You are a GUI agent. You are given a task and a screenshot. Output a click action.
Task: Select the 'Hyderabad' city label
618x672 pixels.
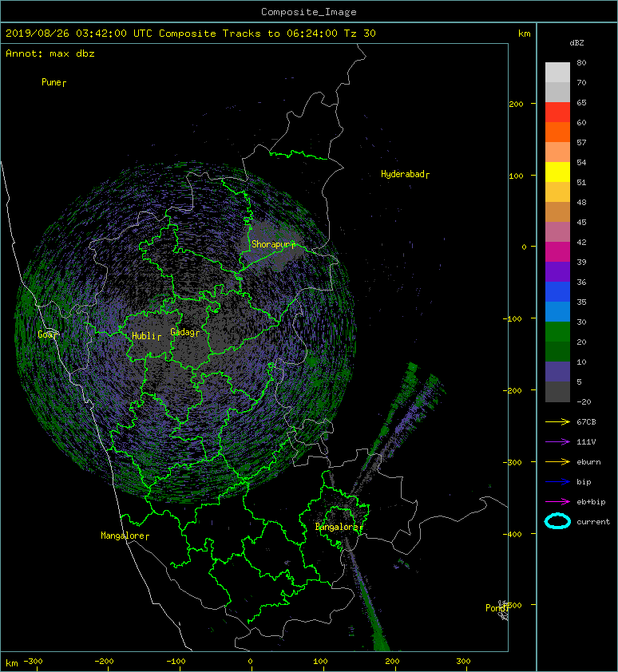pyautogui.click(x=402, y=174)
